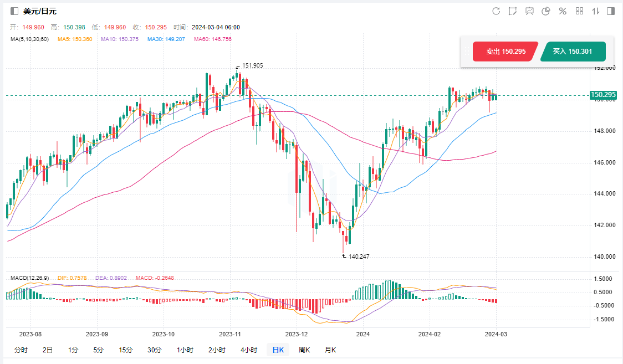This screenshot has width=623, height=364.
Task: Click the up-down arrows icon
Action: (x=596, y=11)
